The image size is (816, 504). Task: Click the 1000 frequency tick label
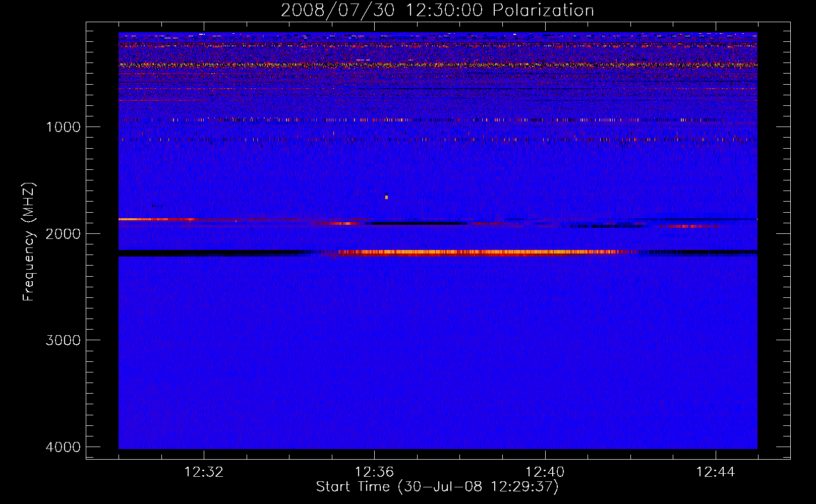(x=63, y=127)
